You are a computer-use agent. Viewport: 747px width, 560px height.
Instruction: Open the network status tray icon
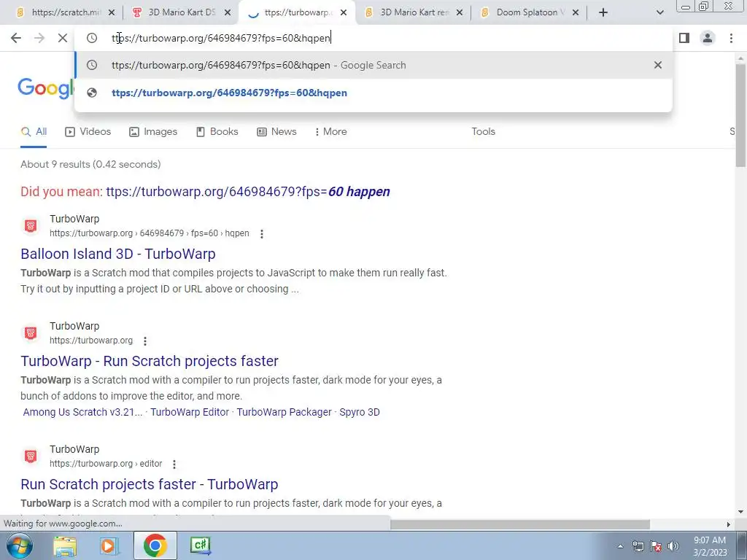638,546
